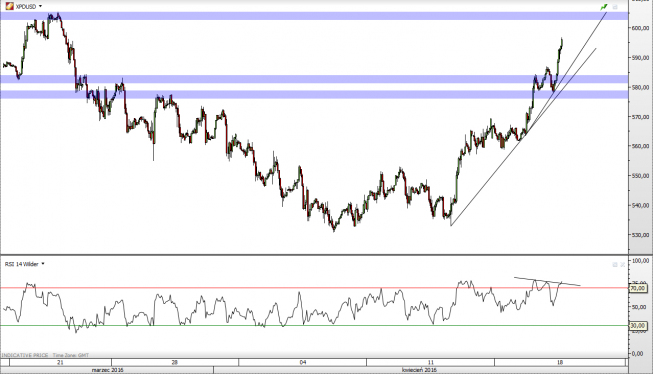Screen dimensions: 653x374
Task: Click the 30,00 RSI level label
Action: [x=638, y=326]
